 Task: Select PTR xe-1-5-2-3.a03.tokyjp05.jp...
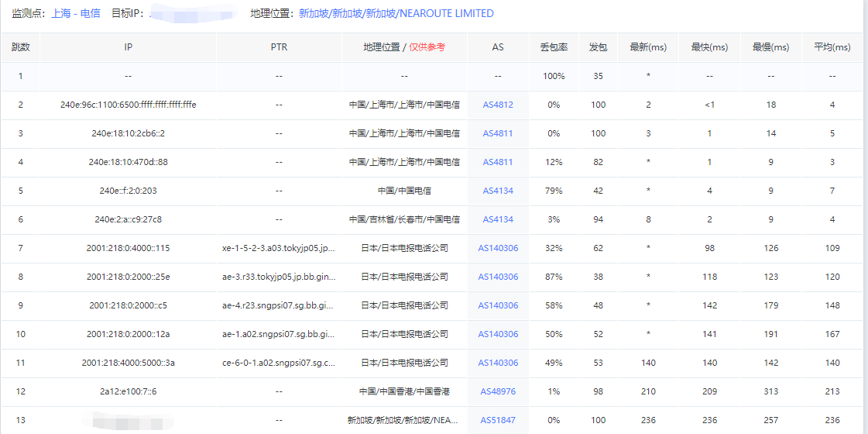[x=279, y=248]
